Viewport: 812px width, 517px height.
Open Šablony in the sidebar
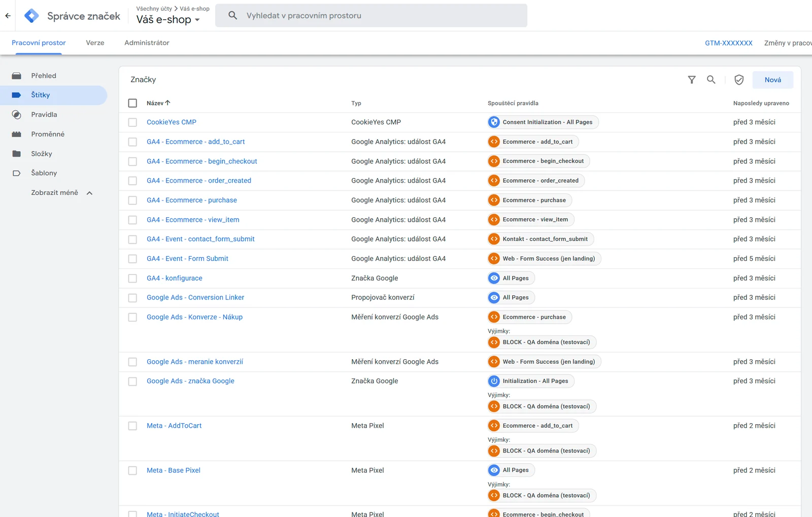coord(44,173)
